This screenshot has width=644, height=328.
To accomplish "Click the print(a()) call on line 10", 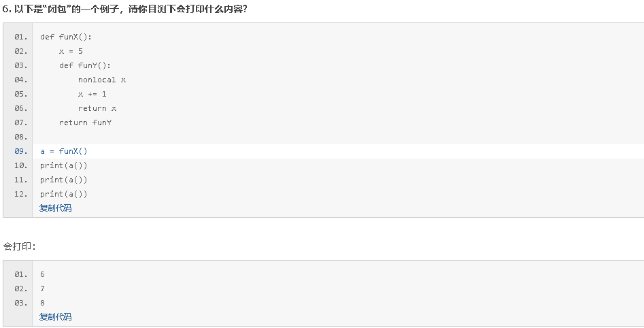I will point(64,165).
